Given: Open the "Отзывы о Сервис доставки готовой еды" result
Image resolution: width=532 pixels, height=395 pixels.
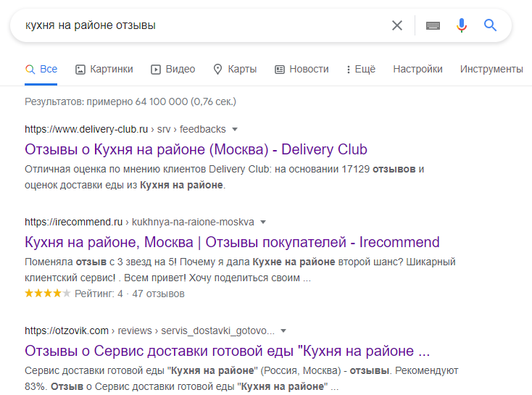Looking at the screenshot, I should 228,351.
